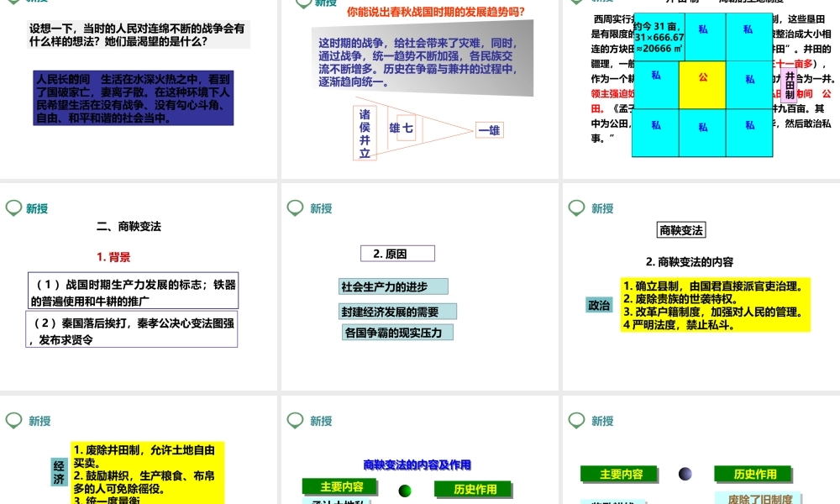Click 主要内容 button beside the green sphere
This screenshot has width=840, height=504.
(x=341, y=487)
